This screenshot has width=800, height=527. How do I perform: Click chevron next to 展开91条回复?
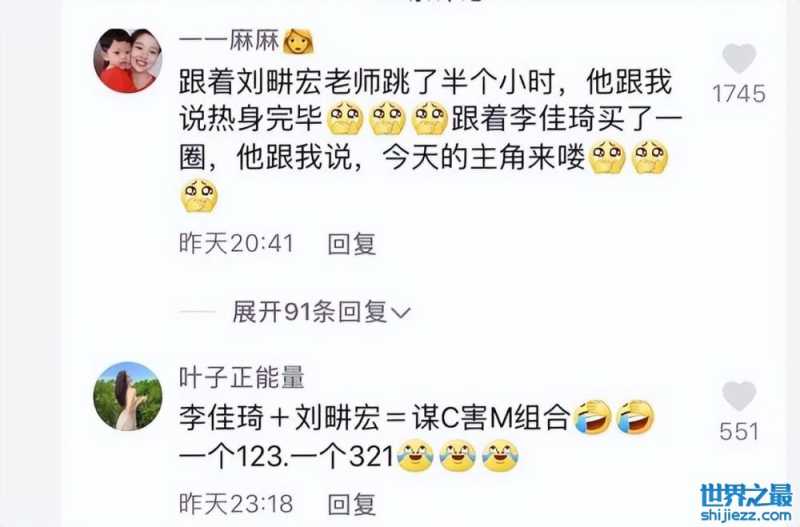(401, 313)
